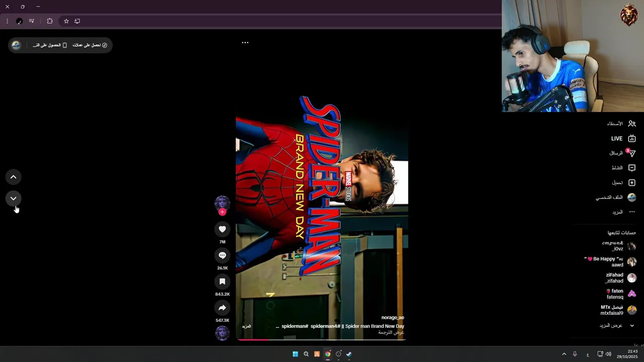
Task: Open comments on the video (26.1K)
Action: [222, 255]
